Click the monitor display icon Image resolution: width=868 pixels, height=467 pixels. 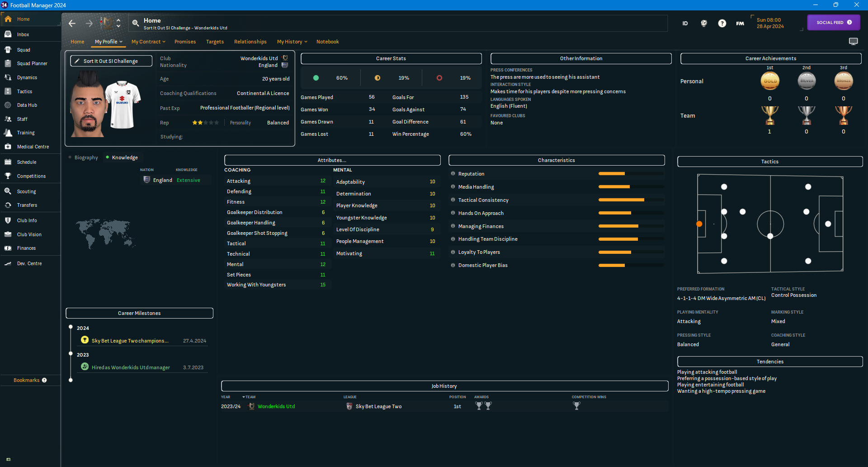pos(853,42)
